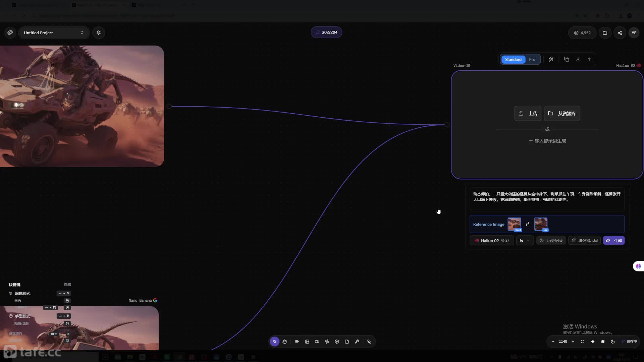644x362 pixels.
Task: Add a 3D cube node
Action: click(x=337, y=342)
